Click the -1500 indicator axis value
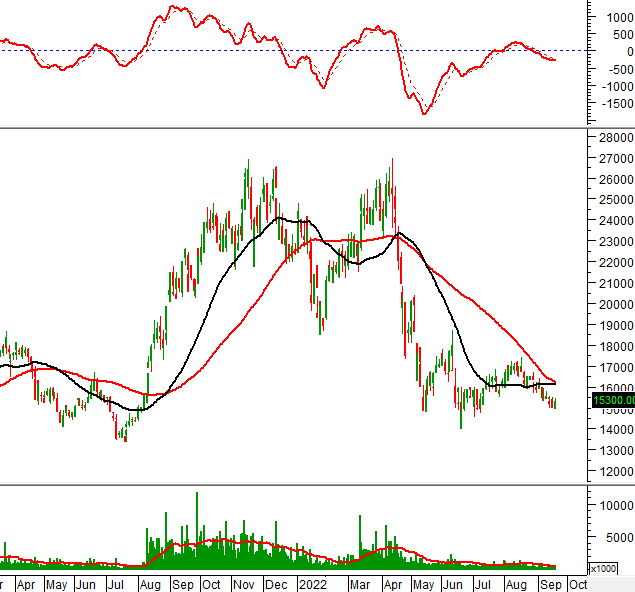 tap(618, 104)
